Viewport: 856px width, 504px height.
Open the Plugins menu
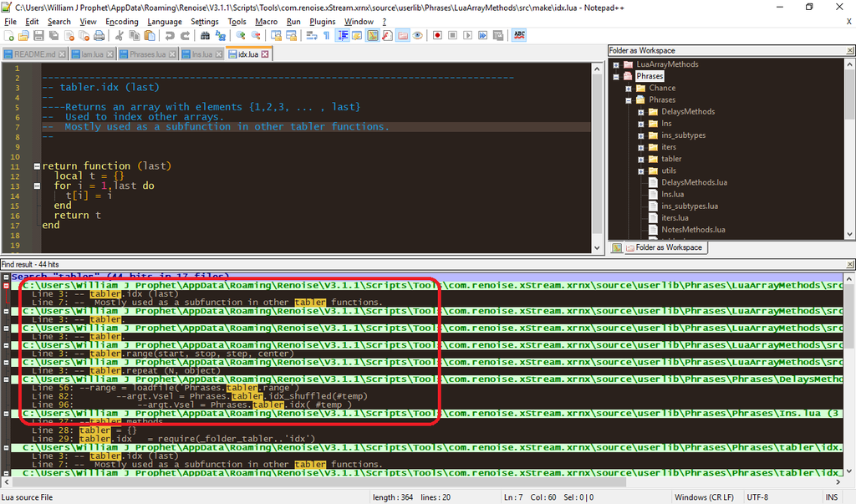point(322,22)
